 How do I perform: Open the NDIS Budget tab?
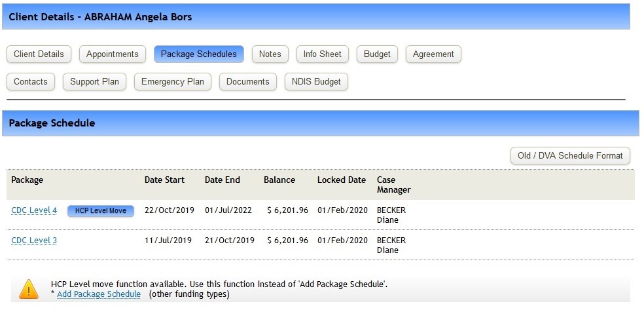pyautogui.click(x=316, y=82)
